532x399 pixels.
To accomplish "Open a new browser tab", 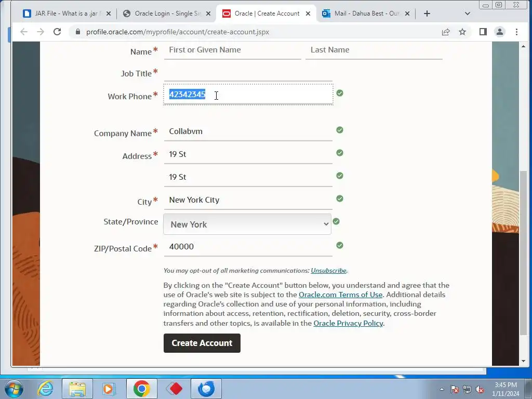I will (427, 14).
